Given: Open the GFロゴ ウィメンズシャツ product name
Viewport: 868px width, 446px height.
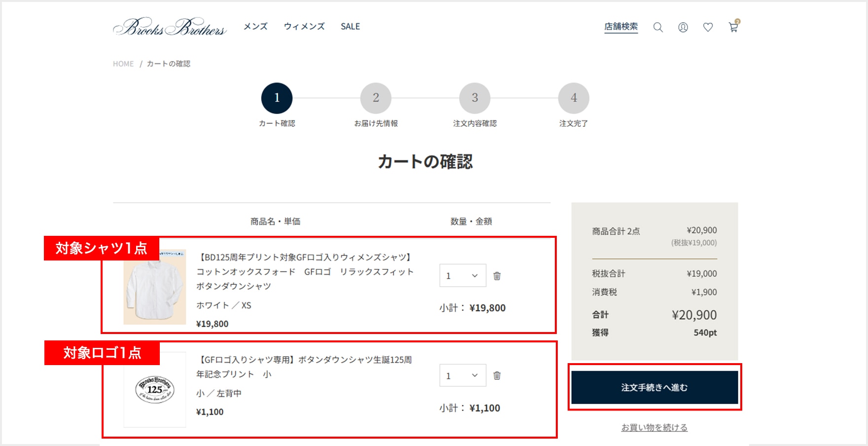Looking at the screenshot, I should pos(305,271).
